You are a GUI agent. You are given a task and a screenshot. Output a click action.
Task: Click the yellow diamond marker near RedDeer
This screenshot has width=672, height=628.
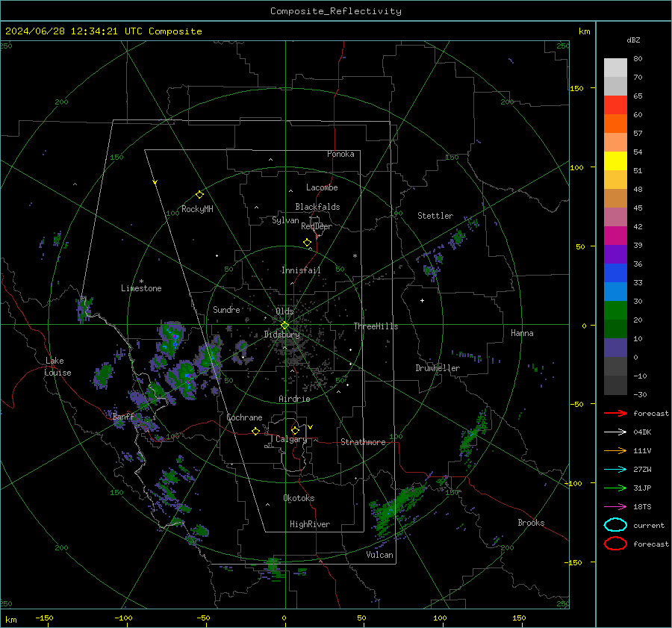coord(307,243)
